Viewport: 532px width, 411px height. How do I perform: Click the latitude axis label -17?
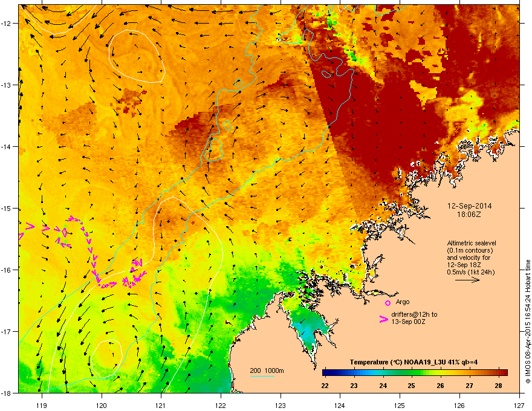(6, 331)
